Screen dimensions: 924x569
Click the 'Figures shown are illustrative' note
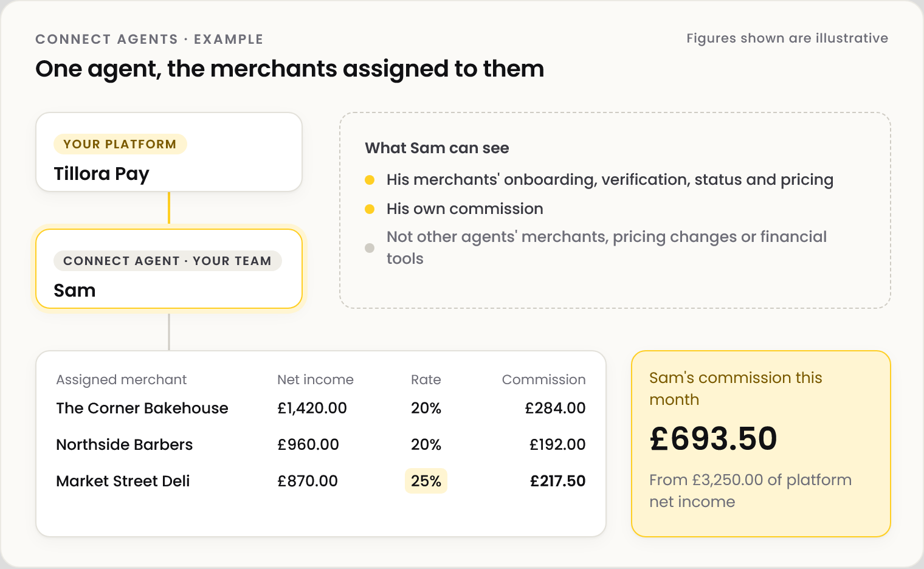coord(787,38)
